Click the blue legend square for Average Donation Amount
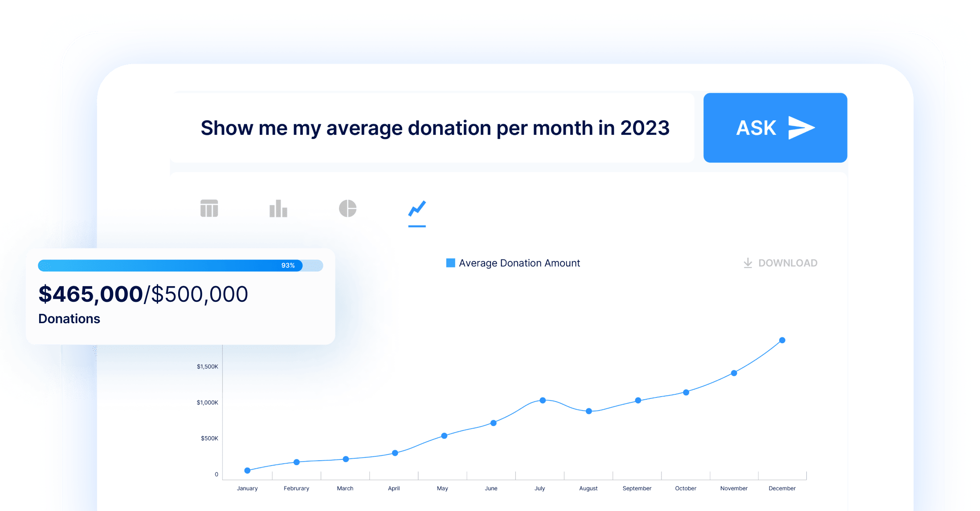 [450, 263]
